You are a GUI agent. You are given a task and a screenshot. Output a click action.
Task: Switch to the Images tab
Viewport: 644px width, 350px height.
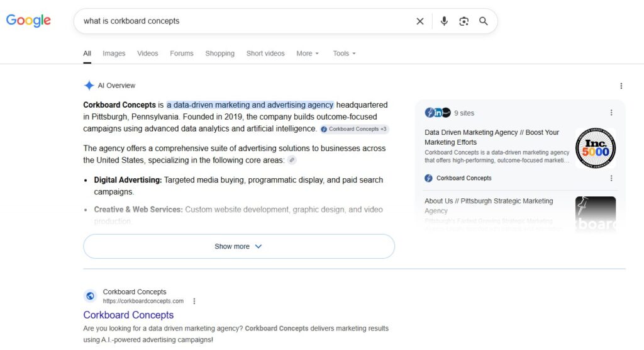point(114,54)
